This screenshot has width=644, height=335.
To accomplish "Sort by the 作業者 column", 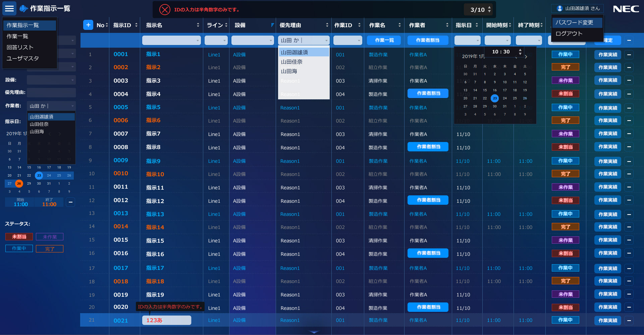I will pyautogui.click(x=447, y=25).
